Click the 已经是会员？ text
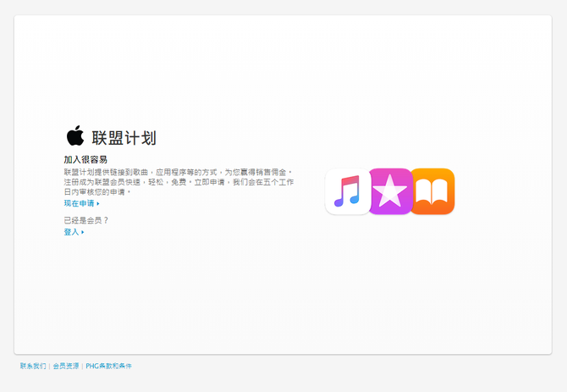Viewport: 567px width, 392px height. click(x=86, y=220)
